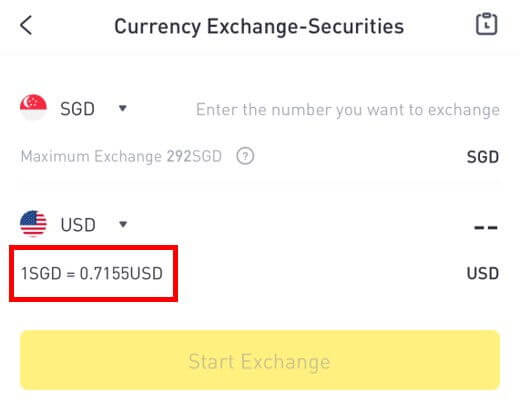Viewport: 520px width, 411px height.
Task: Tap the United States flag icon
Action: [x=33, y=224]
